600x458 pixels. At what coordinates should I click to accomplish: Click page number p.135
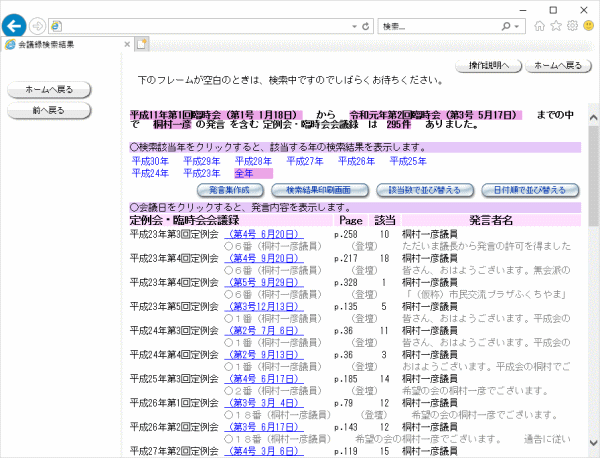pos(346,306)
